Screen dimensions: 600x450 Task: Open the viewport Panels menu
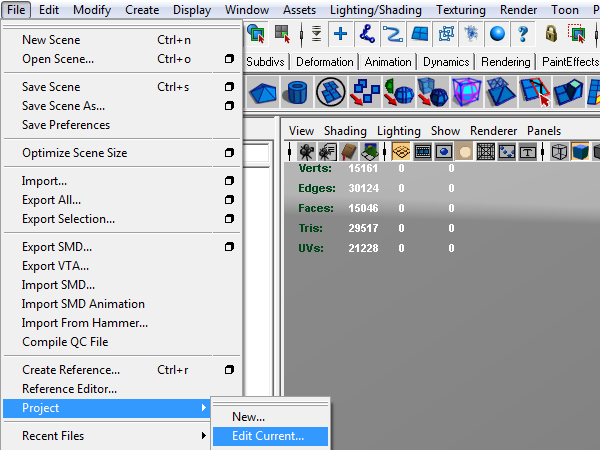click(544, 131)
